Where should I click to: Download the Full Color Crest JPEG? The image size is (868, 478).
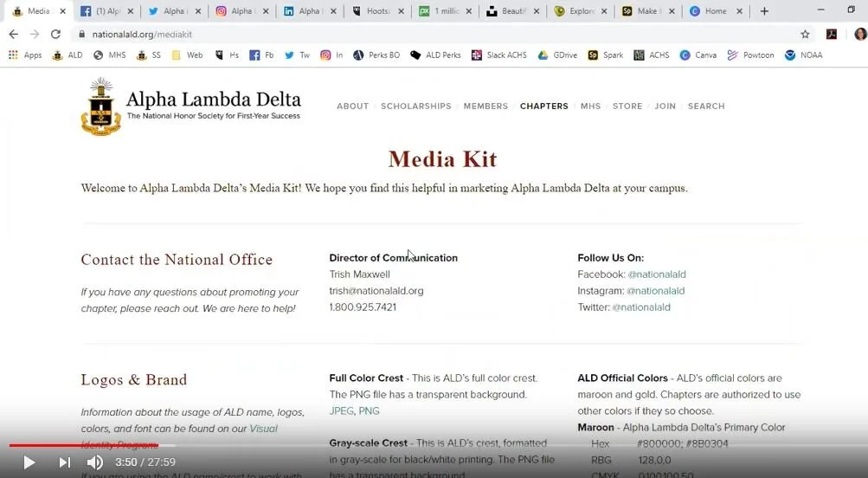pyautogui.click(x=341, y=411)
